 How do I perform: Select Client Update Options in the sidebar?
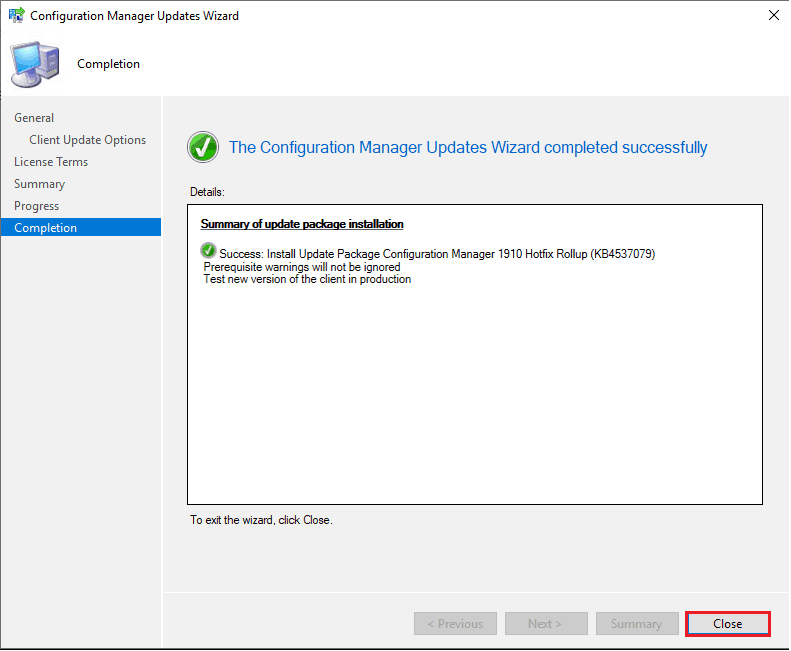coord(87,140)
